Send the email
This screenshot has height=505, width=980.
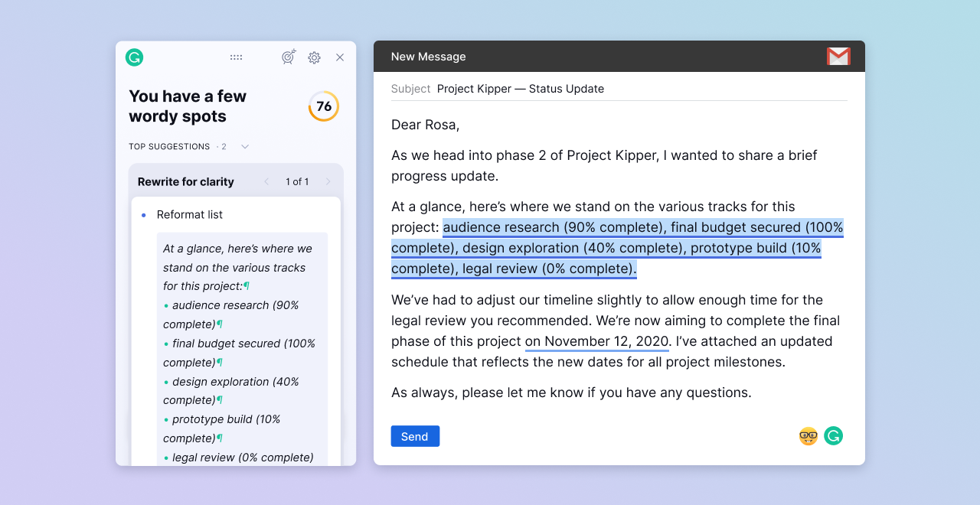click(415, 436)
